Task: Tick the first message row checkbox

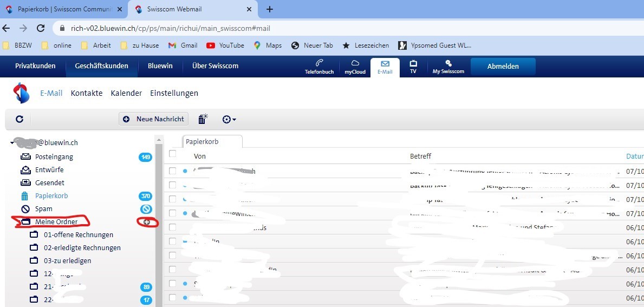Action: (172, 171)
